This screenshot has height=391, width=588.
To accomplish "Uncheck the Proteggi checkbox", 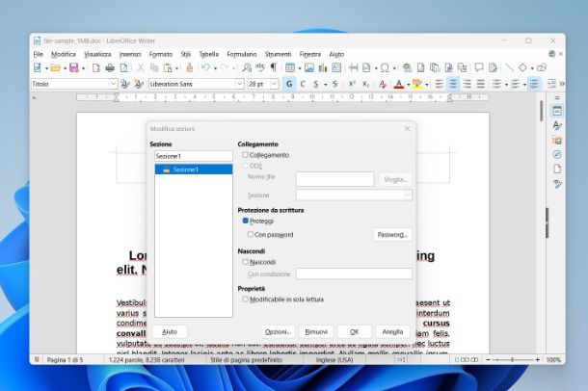I will (245, 221).
